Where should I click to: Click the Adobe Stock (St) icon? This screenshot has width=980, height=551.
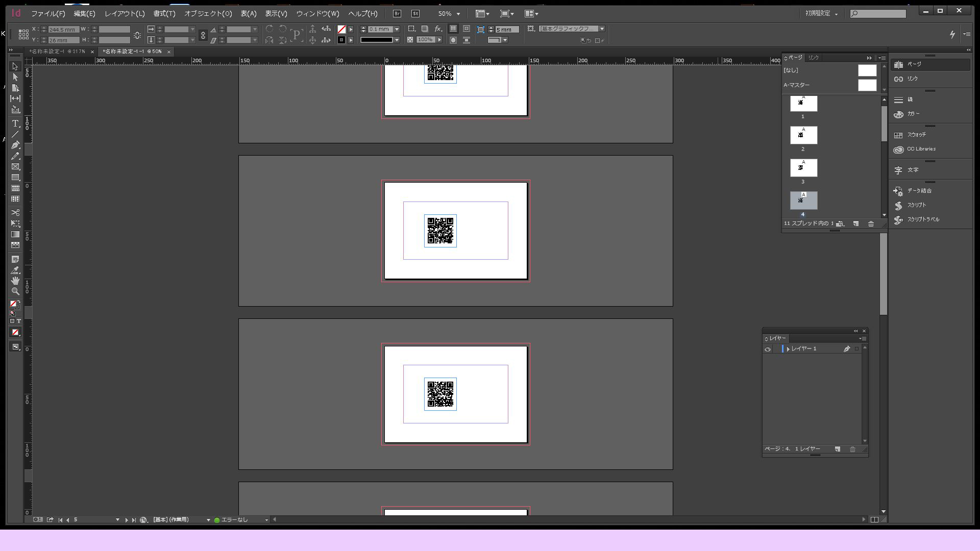coord(415,14)
